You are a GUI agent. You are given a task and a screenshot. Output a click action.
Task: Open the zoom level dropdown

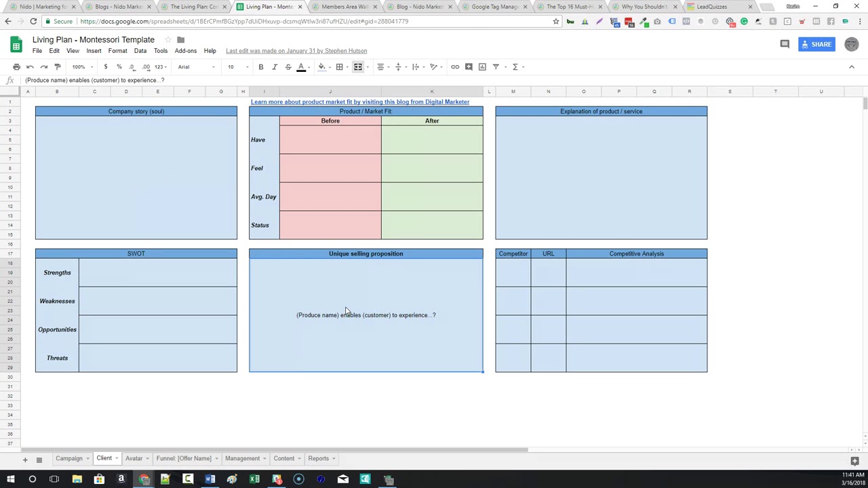click(x=82, y=66)
